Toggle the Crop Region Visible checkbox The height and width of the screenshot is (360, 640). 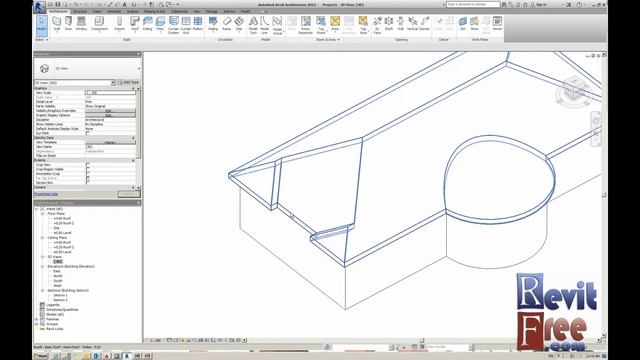(88, 169)
